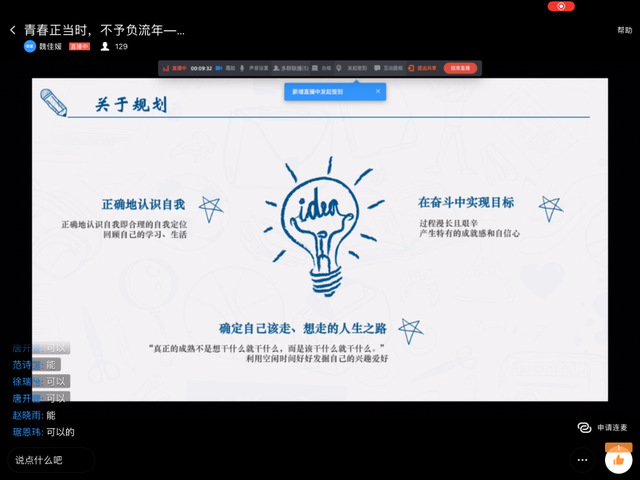640x480 pixels.
Task: Go back using the top-left arrow
Action: (12, 30)
